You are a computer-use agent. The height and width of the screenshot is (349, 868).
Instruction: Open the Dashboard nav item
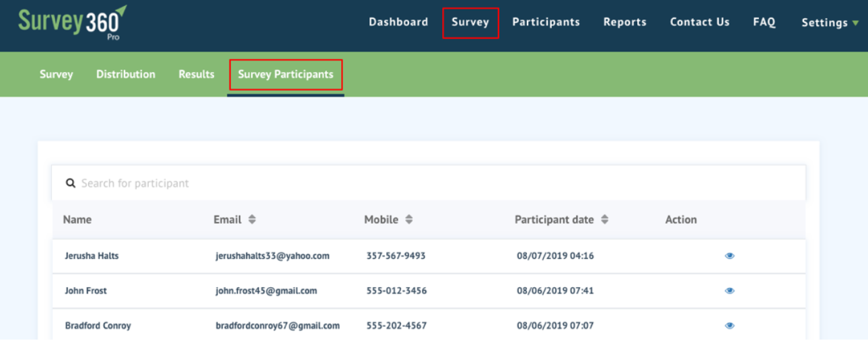[398, 22]
